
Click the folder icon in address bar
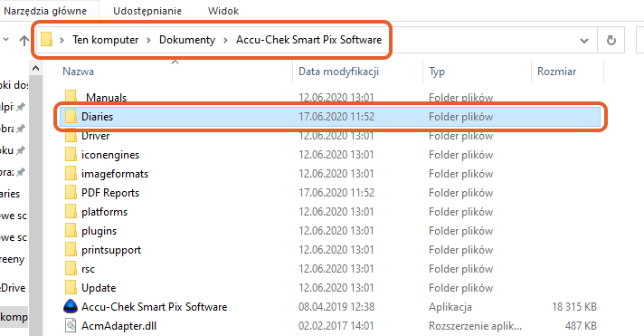pyautogui.click(x=46, y=40)
